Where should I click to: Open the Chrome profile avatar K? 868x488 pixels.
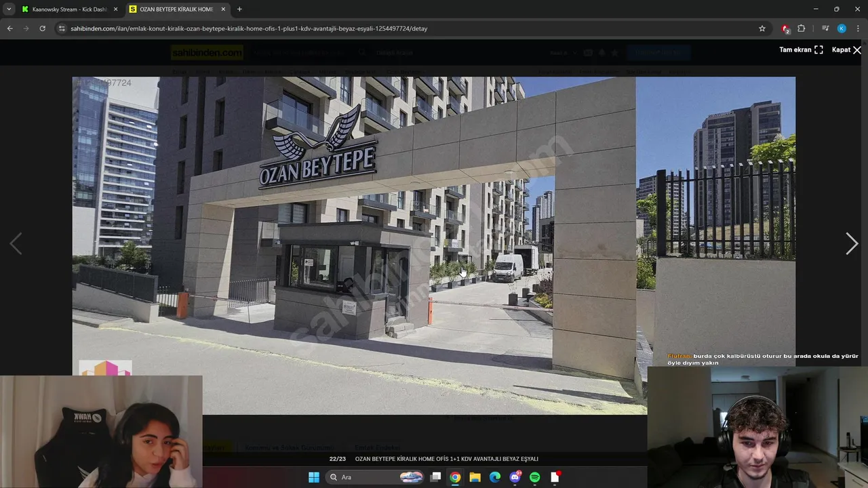click(x=842, y=28)
